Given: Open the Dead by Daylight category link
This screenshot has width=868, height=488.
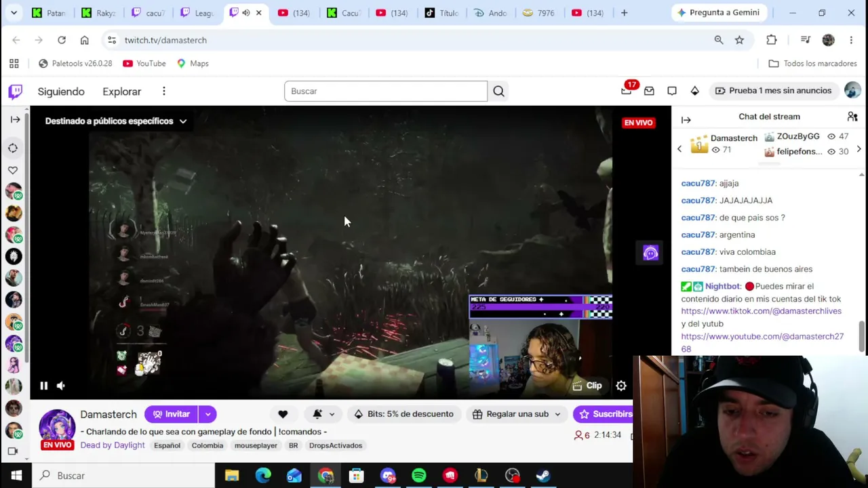Looking at the screenshot, I should pos(113,445).
